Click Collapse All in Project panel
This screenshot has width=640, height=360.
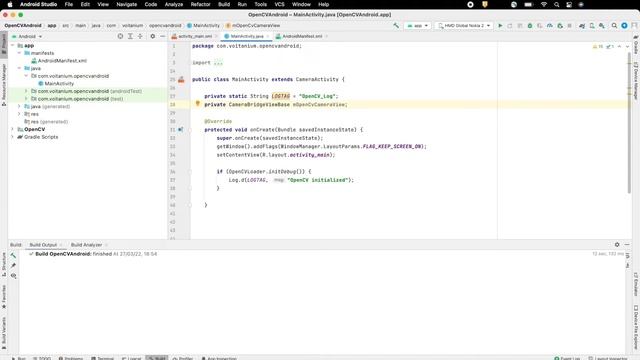(140, 36)
